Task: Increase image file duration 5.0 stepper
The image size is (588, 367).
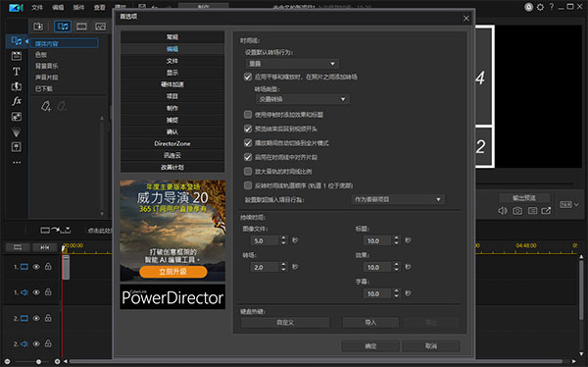Action: coord(284,238)
